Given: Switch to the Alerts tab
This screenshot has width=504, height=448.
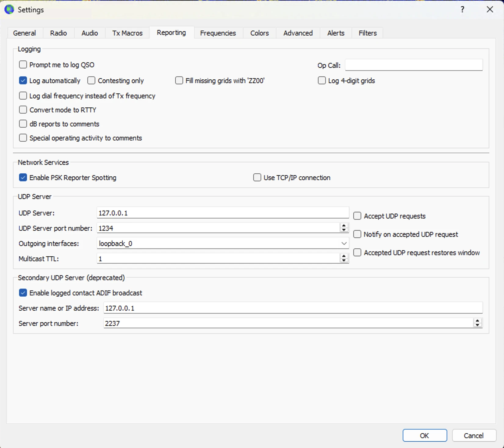Looking at the screenshot, I should pos(336,33).
